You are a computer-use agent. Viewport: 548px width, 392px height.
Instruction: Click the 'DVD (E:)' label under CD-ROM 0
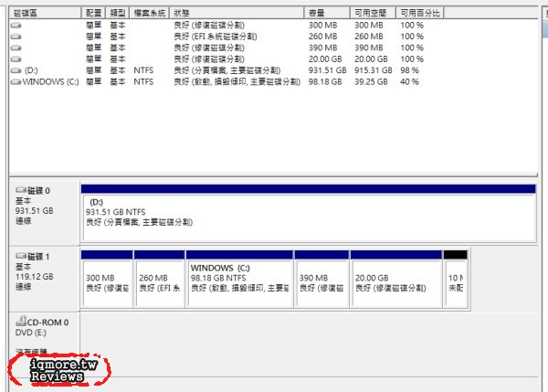[31, 333]
